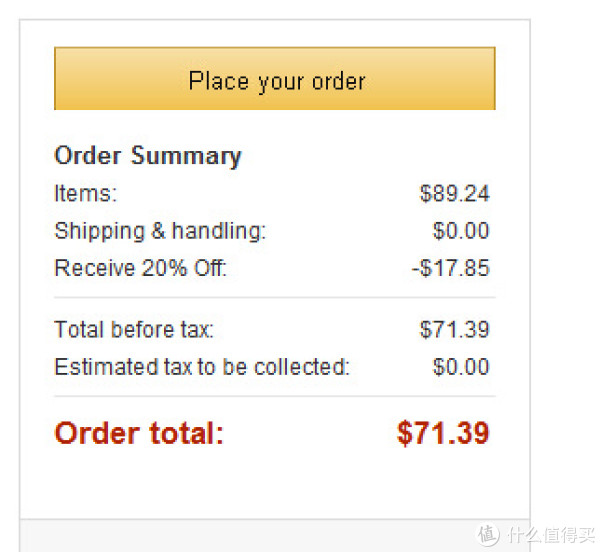This screenshot has width=600, height=552.
Task: Click the Total before tax label
Action: pos(134,329)
